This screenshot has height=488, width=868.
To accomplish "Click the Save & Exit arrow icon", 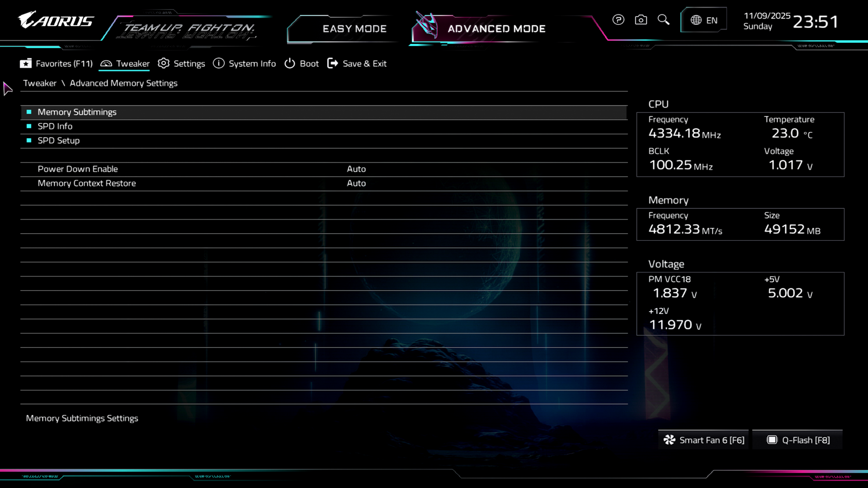I will tap(333, 64).
